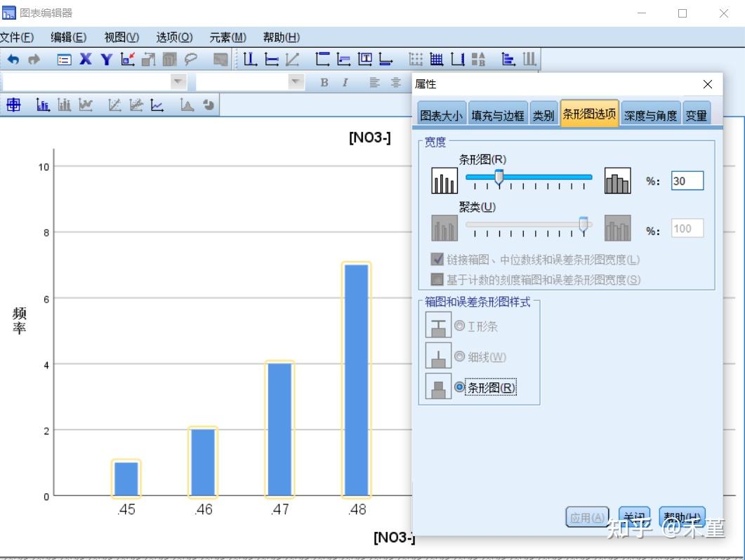Click the 应用(A) button
745x560 pixels.
click(587, 517)
